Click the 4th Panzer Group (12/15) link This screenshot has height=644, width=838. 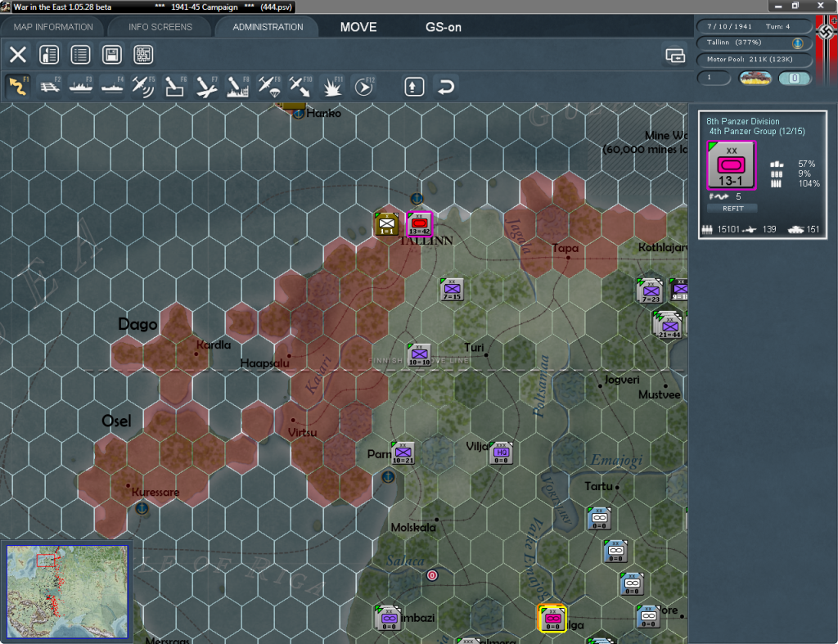tap(757, 132)
